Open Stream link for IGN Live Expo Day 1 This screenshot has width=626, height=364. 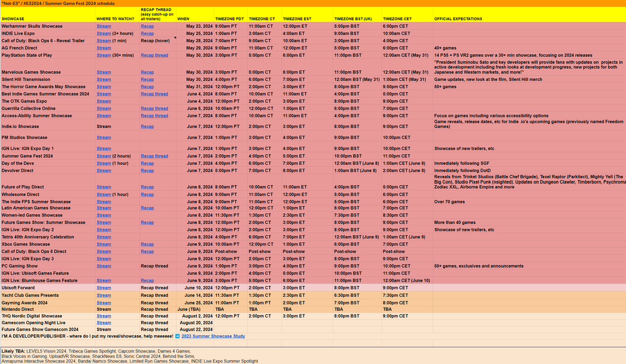click(104, 149)
